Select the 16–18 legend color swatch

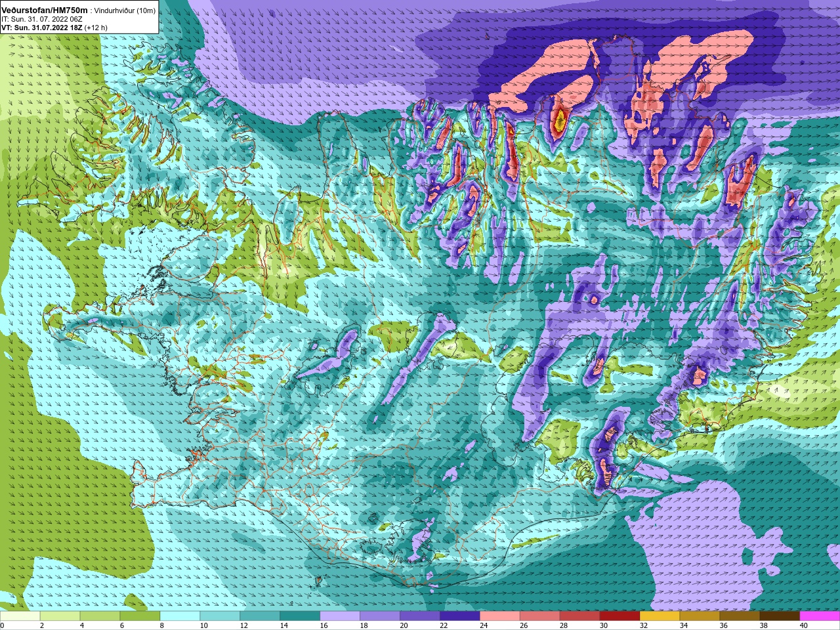point(341,616)
